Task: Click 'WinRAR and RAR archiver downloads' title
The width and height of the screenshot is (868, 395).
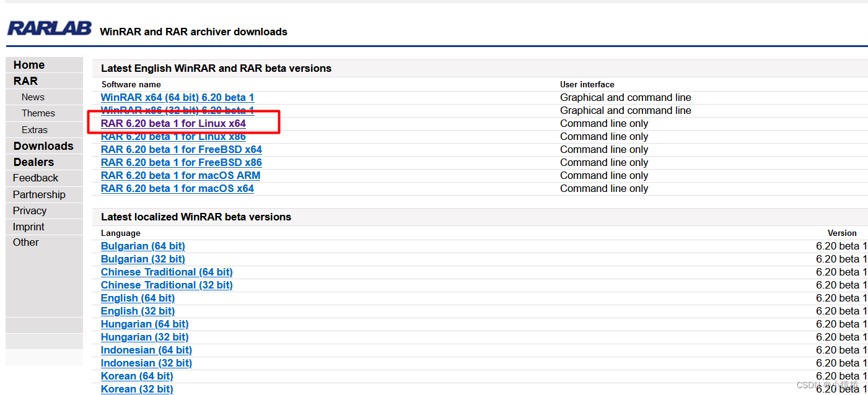Action: coord(193,32)
